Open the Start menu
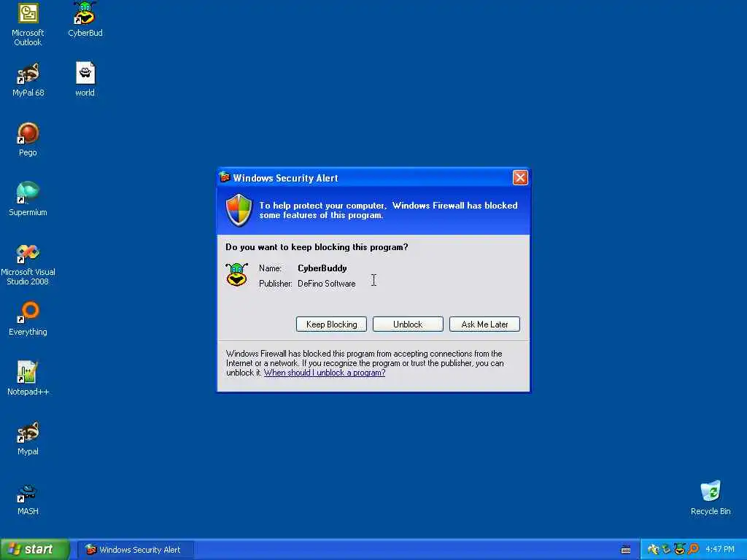 (x=35, y=550)
